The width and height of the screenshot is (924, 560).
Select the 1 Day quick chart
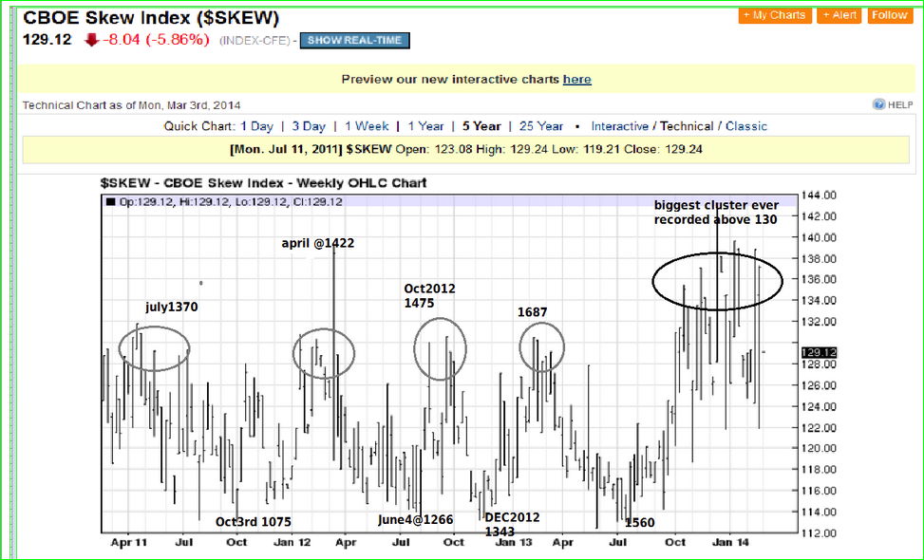pyautogui.click(x=257, y=126)
